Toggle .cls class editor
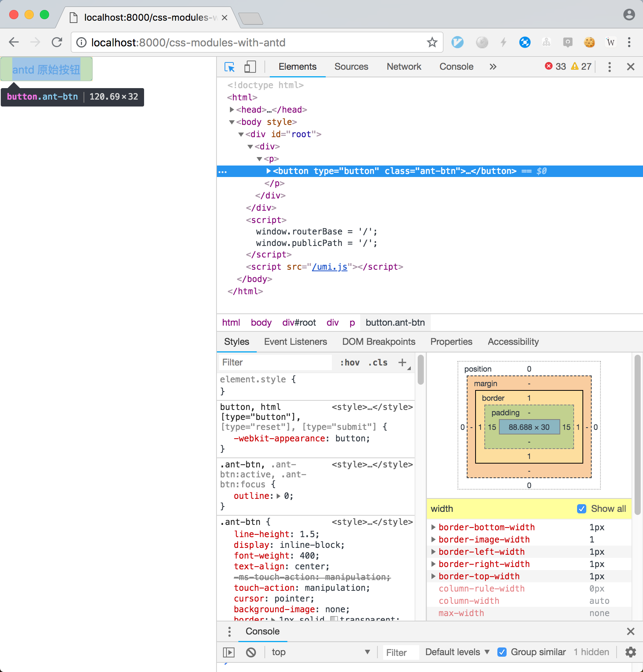Screen dimensions: 643x672 [x=378, y=362]
